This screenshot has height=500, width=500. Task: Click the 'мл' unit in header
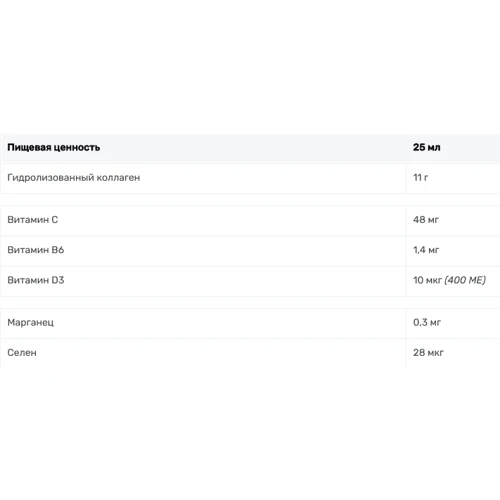434,147
